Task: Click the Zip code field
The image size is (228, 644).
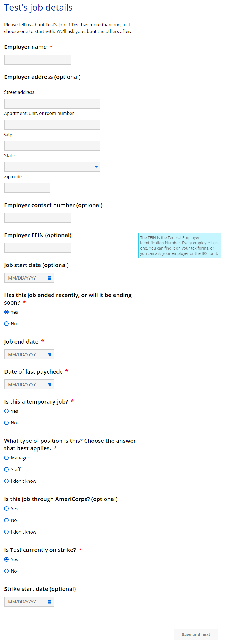Action: (27, 188)
